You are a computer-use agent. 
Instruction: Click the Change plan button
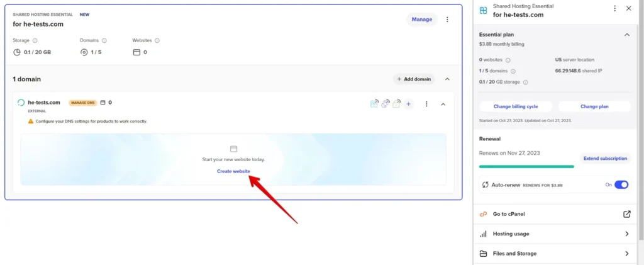coord(594,106)
